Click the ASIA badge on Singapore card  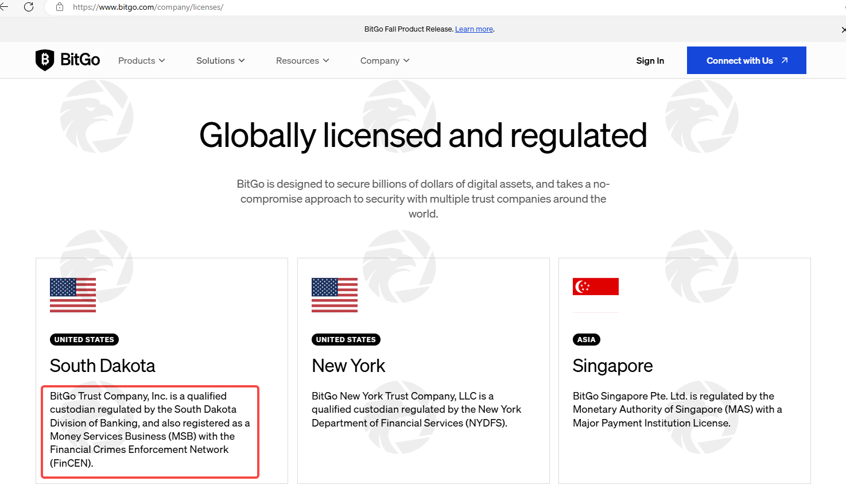(x=587, y=340)
